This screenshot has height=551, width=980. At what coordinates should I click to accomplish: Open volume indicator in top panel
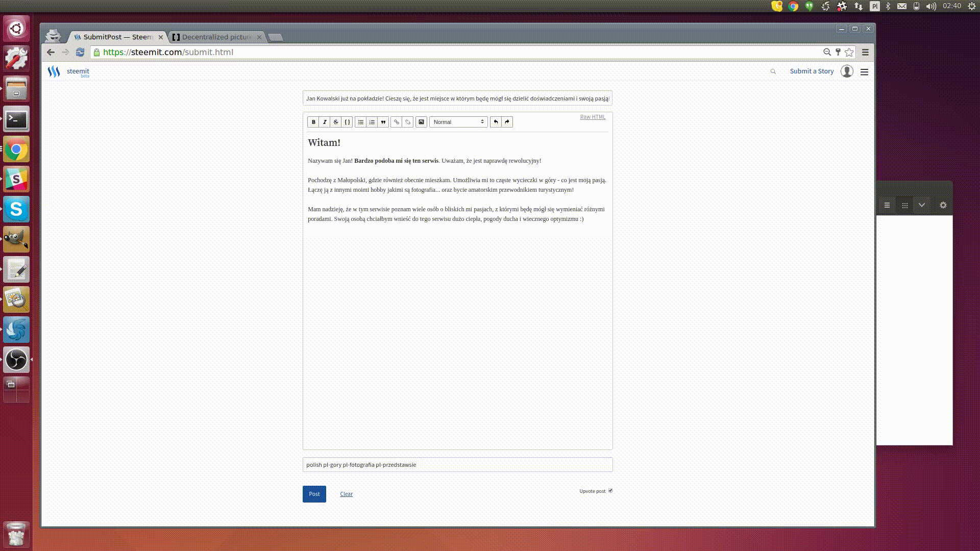[x=932, y=6]
